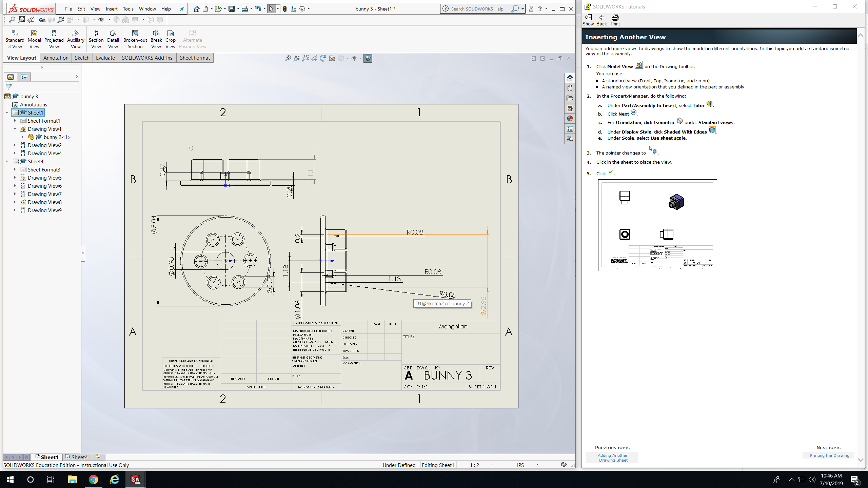
Task: Open the Printing the Drawing link
Action: (829, 455)
